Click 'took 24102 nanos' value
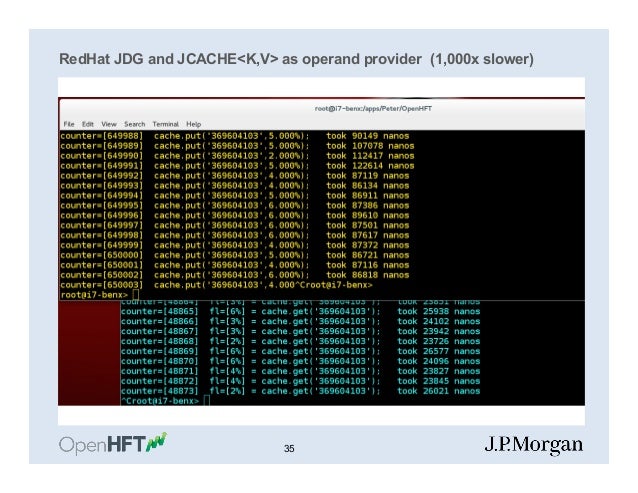The height and width of the screenshot is (493, 638). coord(439,321)
